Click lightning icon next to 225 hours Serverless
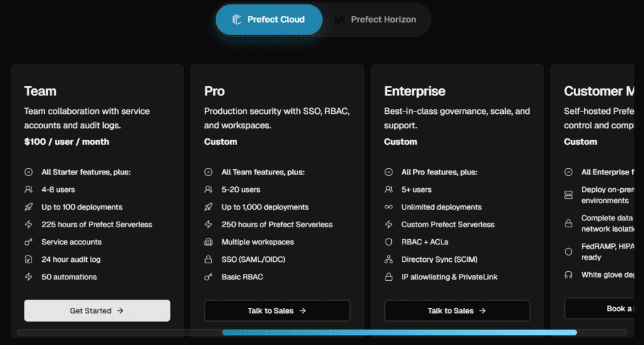The height and width of the screenshot is (345, 644). [28, 225]
